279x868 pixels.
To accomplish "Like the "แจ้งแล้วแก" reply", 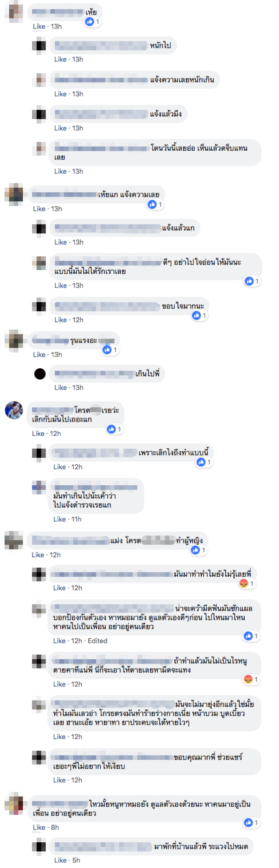I will 61,242.
